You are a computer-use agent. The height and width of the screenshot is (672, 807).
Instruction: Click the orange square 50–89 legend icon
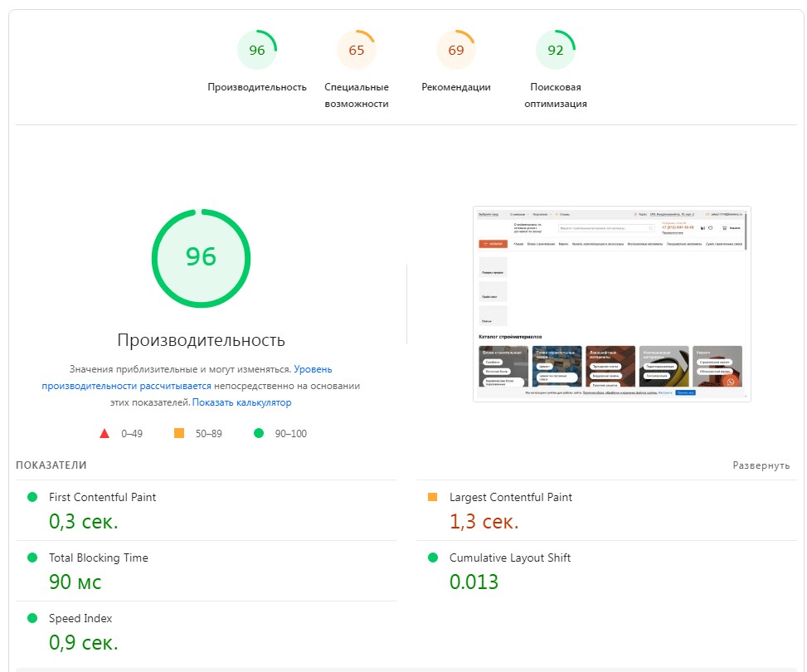(179, 433)
